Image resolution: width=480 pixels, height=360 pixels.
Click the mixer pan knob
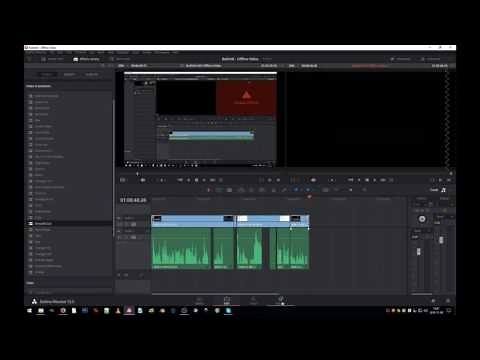pos(422,219)
